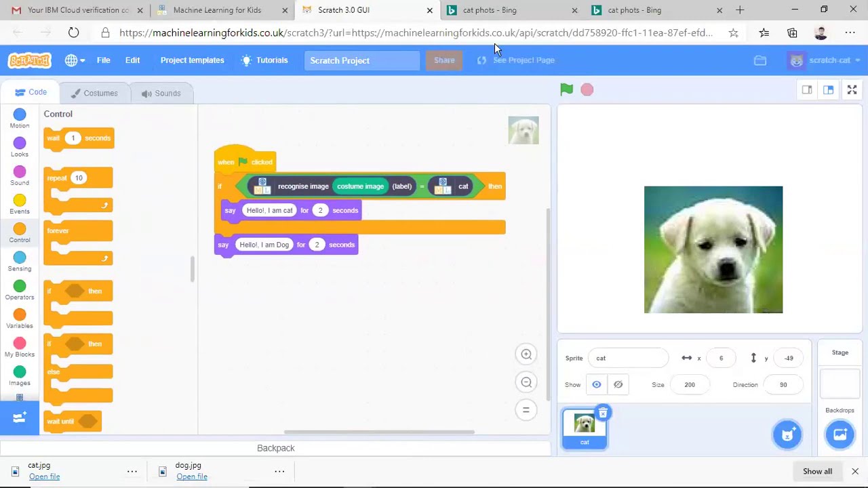Viewport: 868px width, 488px height.
Task: Edit the Scratch Project title field
Action: (x=362, y=60)
